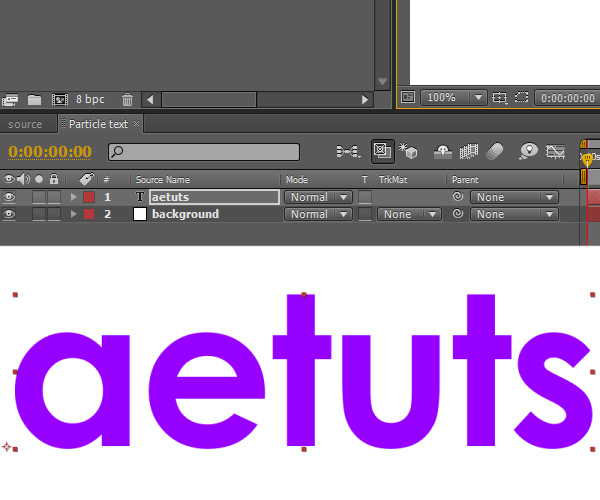Click the Interpret Footage icon
Image resolution: width=600 pixels, height=500 pixels.
coord(10,100)
